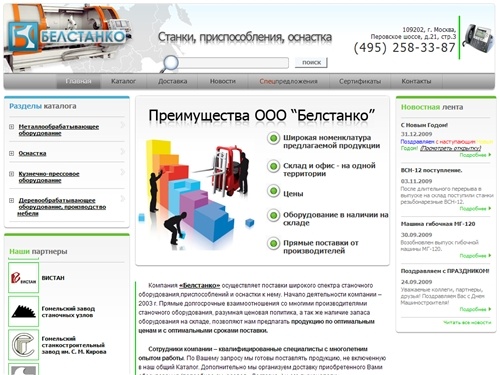The image size is (500, 375).
Task: Click the Поздравляем с ПРАЗДНИКОМ! headline
Action: (445, 271)
